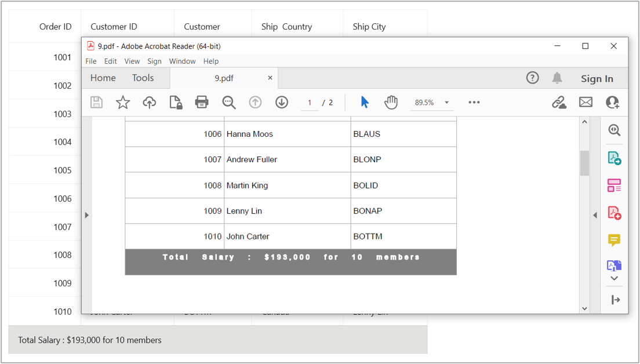Click the Sign In button

click(597, 79)
